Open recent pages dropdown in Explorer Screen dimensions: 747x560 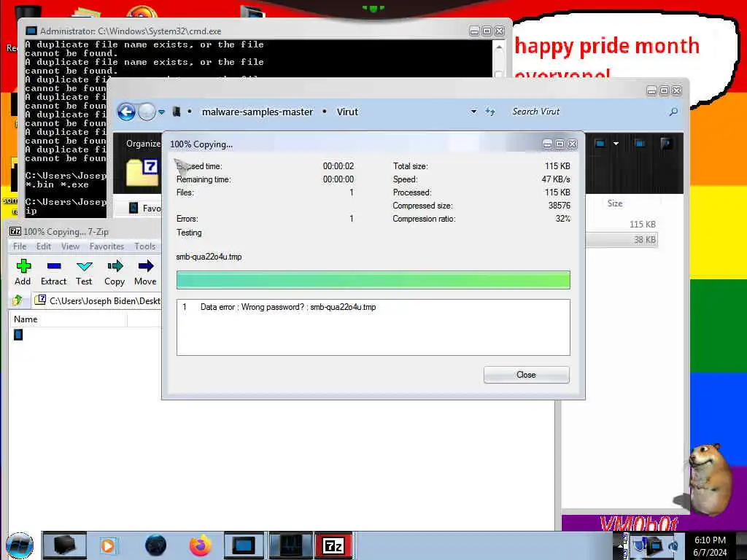(x=161, y=112)
